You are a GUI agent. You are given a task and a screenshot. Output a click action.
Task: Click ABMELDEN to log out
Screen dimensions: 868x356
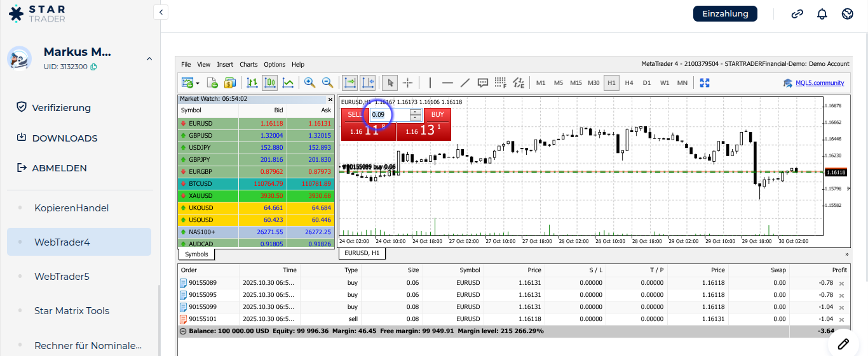(x=51, y=168)
